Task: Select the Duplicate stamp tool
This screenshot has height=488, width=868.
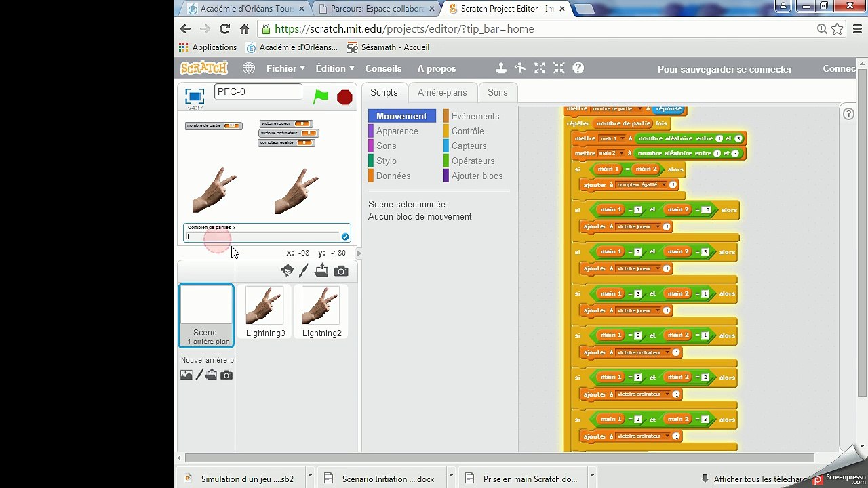Action: 500,68
